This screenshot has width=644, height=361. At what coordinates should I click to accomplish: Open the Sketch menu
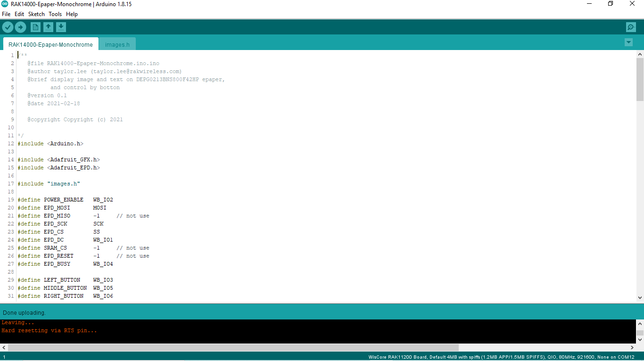36,14
